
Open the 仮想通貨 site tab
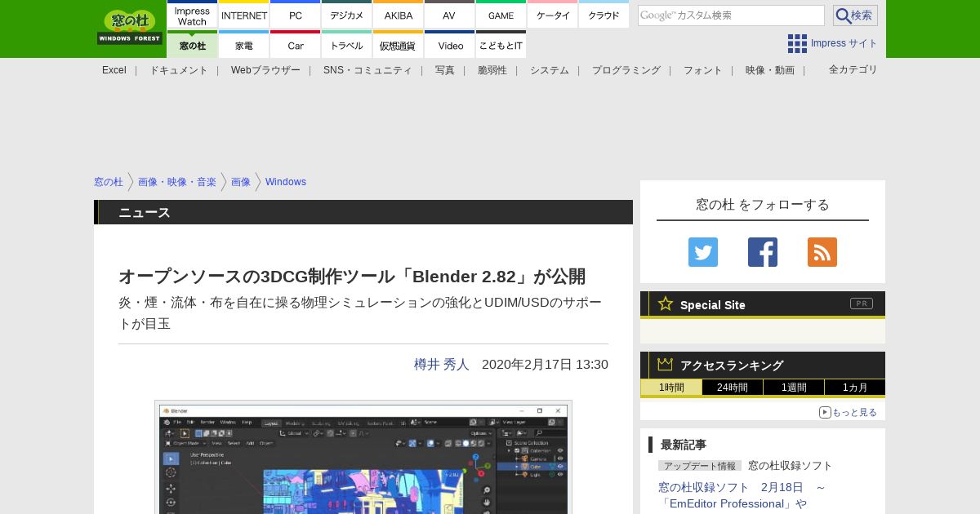pyautogui.click(x=399, y=45)
